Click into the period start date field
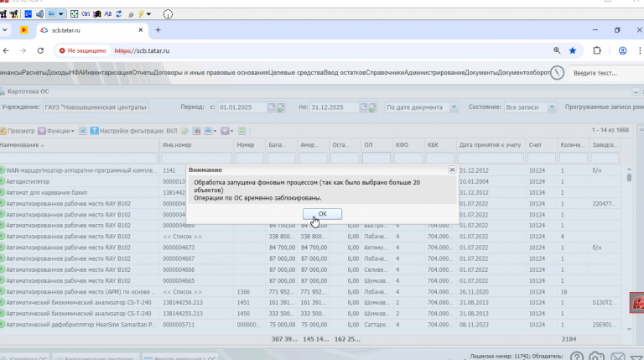This screenshot has height=360, width=644. (241, 107)
